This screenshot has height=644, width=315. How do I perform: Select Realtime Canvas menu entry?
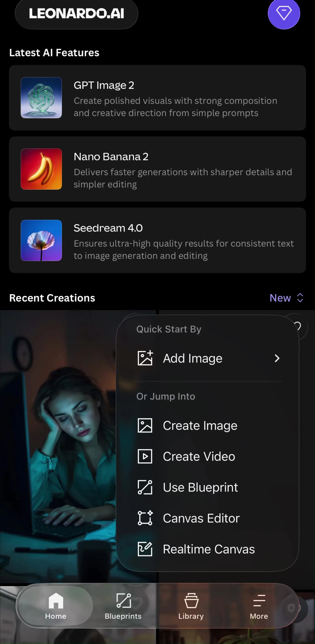pos(208,549)
